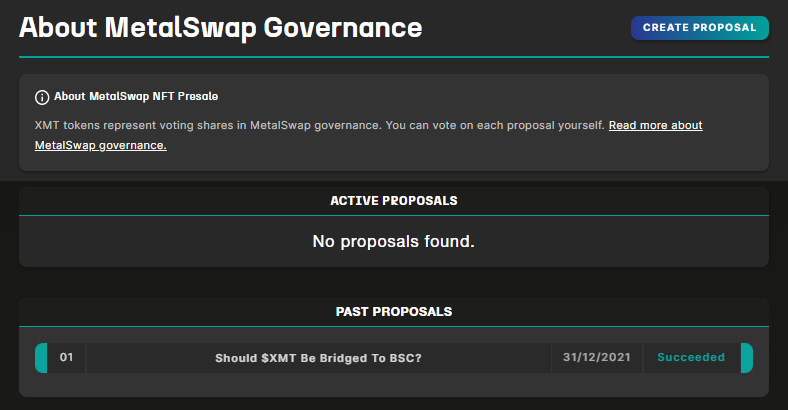Image resolution: width=788 pixels, height=410 pixels.
Task: Click the info icon beside About MetalSwap NFT Presale
Action: point(42,97)
